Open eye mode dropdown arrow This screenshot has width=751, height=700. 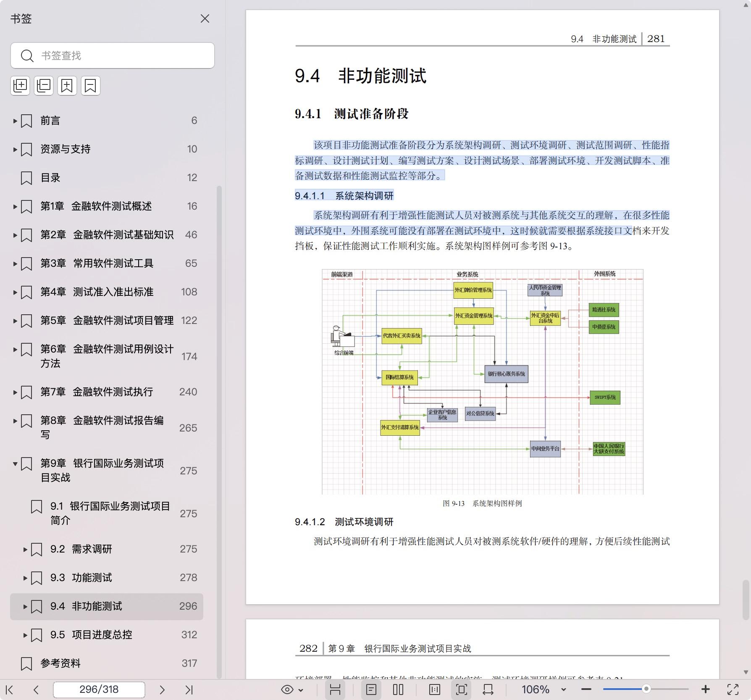tap(301, 690)
